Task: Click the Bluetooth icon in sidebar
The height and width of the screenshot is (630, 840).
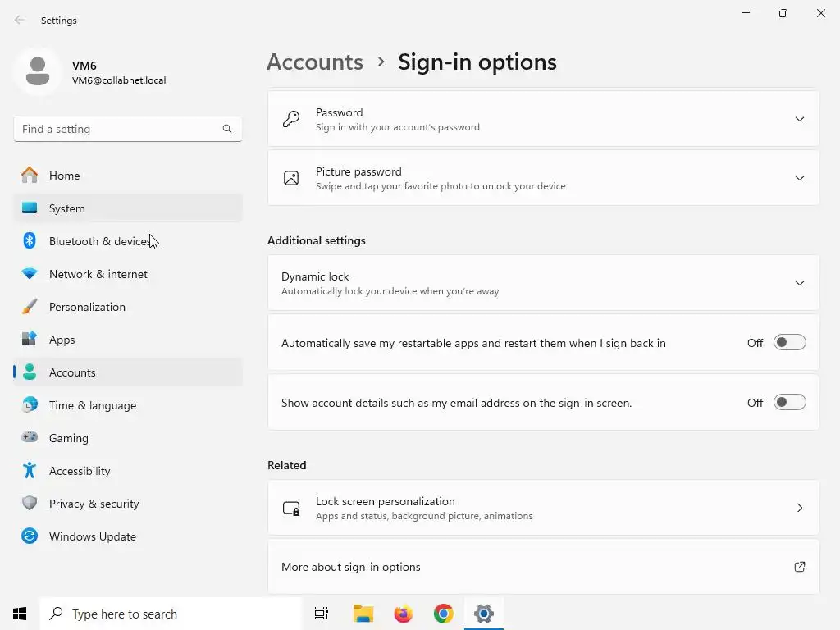Action: click(x=30, y=240)
